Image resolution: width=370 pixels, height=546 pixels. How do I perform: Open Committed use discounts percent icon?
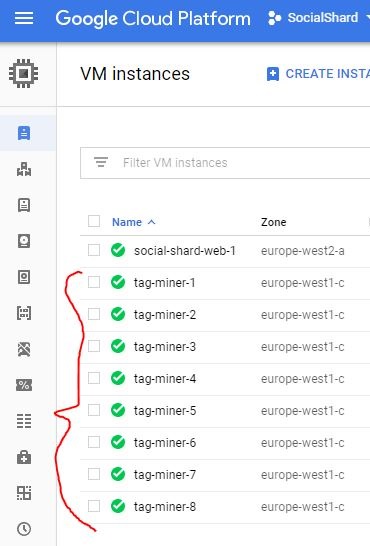pyautogui.click(x=24, y=385)
